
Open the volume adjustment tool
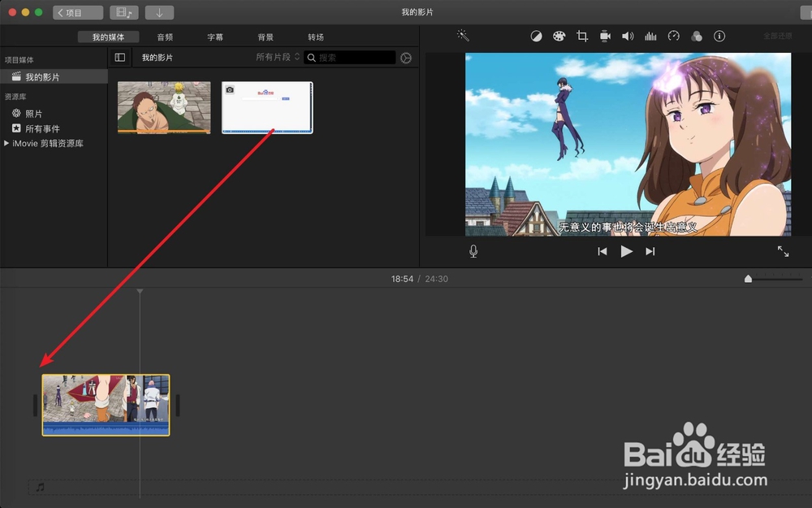pyautogui.click(x=628, y=36)
